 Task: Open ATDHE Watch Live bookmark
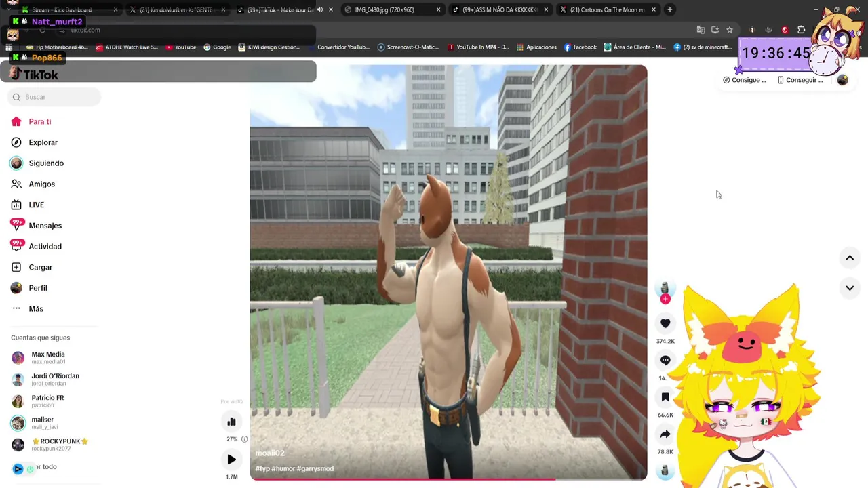(127, 47)
